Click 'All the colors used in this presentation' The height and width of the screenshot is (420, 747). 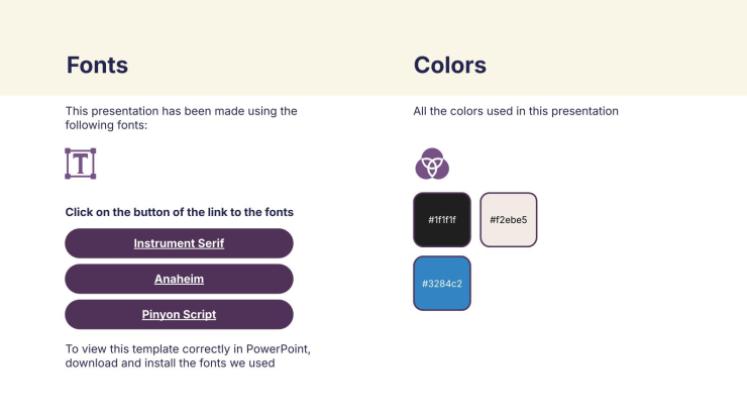pyautogui.click(x=515, y=111)
